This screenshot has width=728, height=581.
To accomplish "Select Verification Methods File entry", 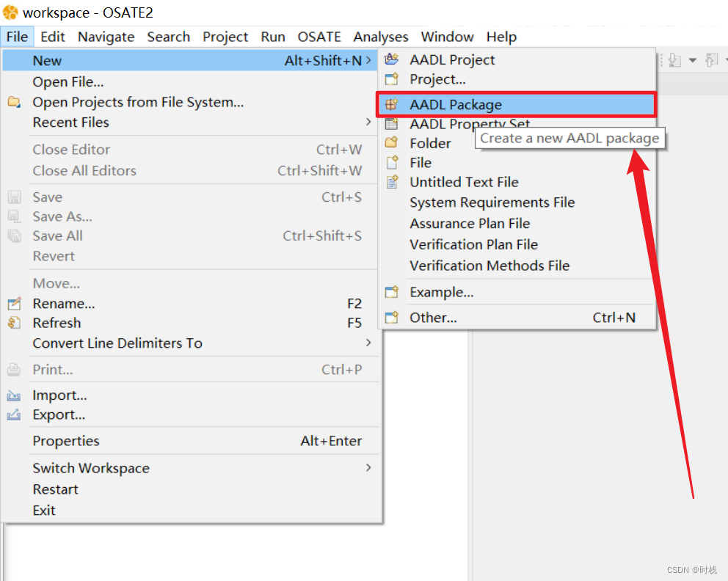I will tap(517, 266).
